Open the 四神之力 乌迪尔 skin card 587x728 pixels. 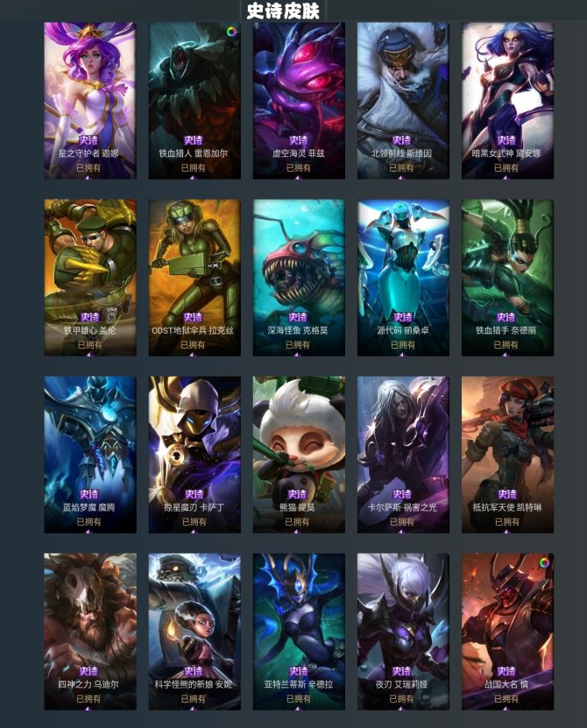(90, 632)
